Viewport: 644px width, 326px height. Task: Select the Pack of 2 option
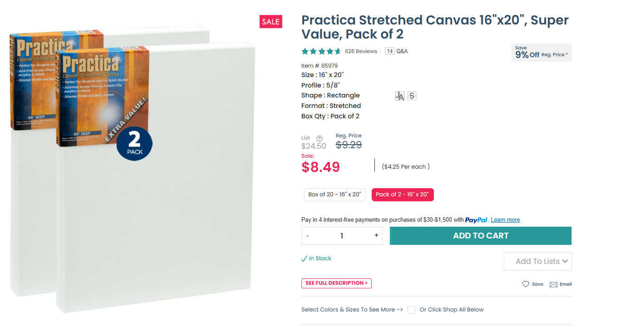pyautogui.click(x=402, y=195)
